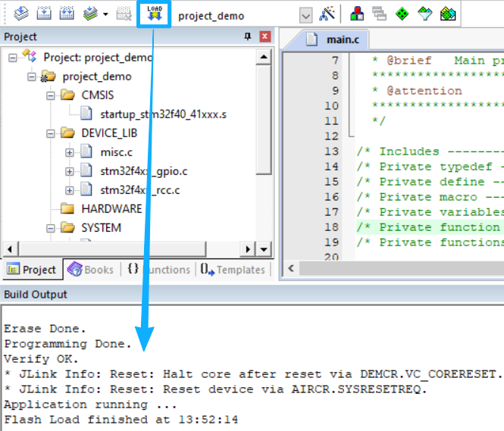
Task: Switch to the Templates tab
Action: click(x=233, y=270)
